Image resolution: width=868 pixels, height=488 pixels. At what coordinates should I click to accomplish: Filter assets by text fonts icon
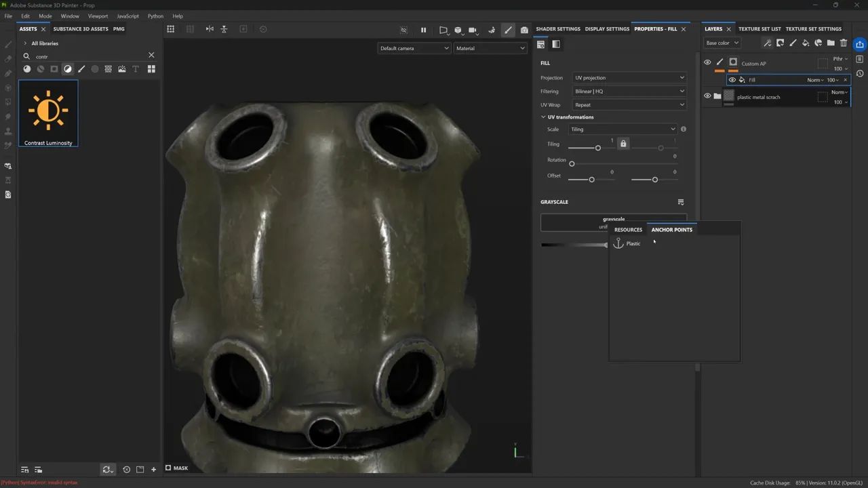pyautogui.click(x=136, y=69)
